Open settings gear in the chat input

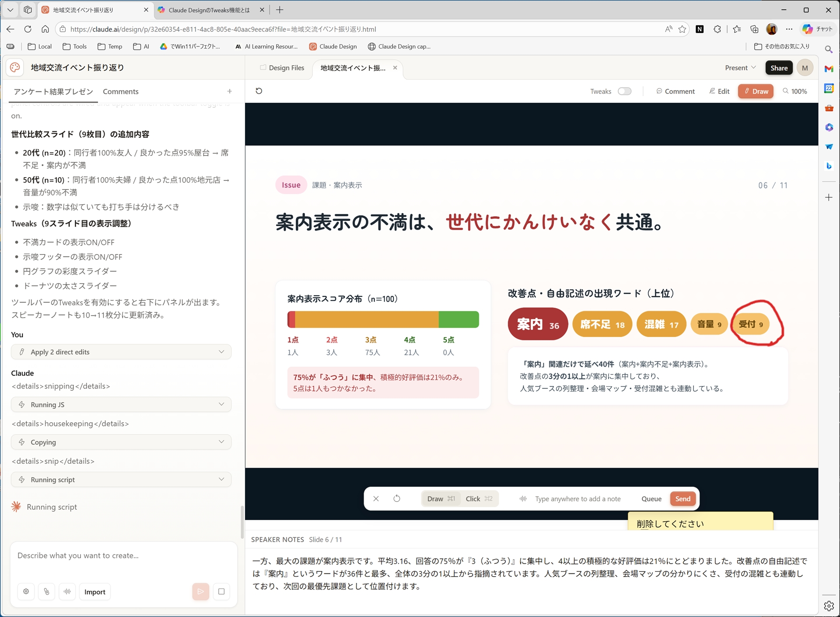tap(26, 592)
